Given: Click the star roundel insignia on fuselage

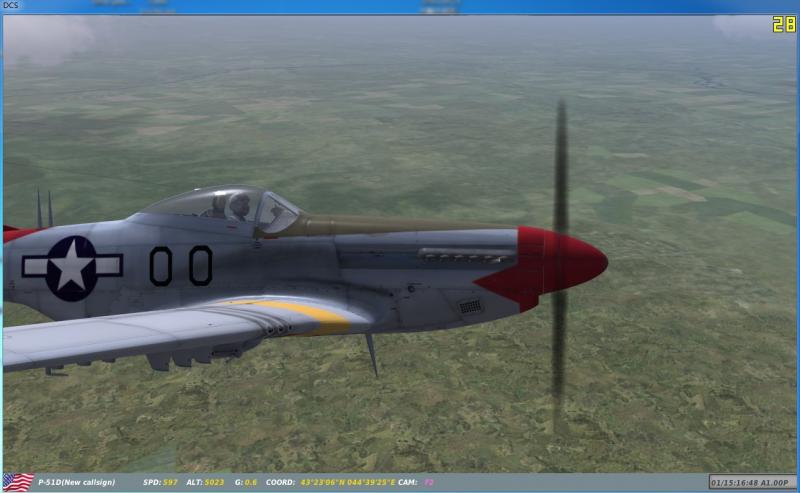Looking at the screenshot, I should (72, 265).
